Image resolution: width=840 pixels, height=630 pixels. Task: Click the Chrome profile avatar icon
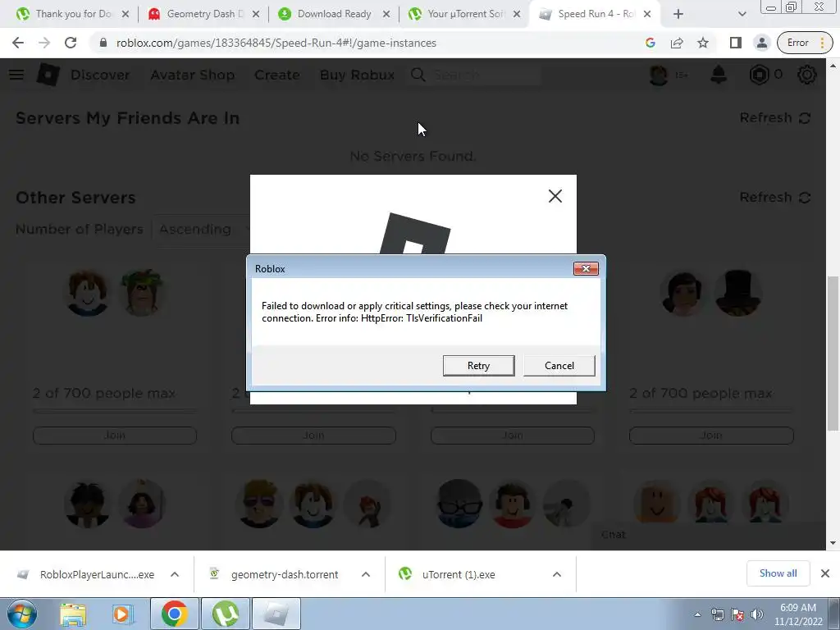tap(761, 43)
